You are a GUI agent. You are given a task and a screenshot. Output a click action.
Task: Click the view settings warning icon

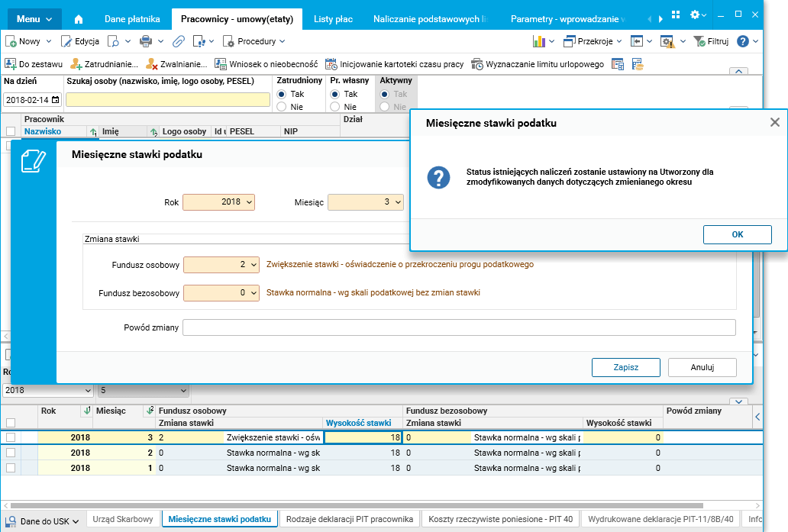[x=667, y=41]
